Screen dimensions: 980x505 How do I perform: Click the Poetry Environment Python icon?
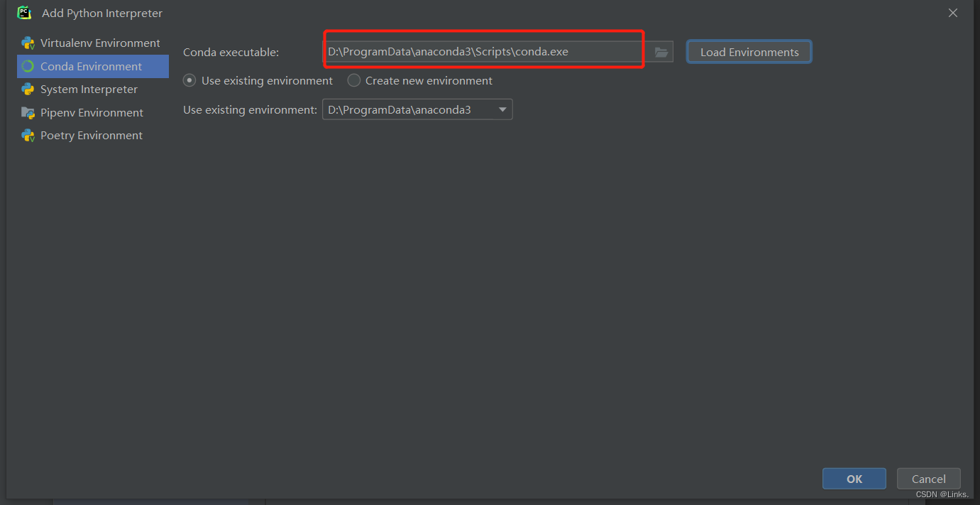tap(28, 135)
